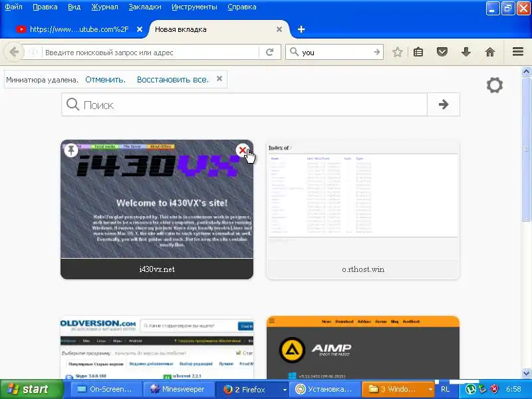
Task: Click Восстановить все link
Action: (173, 80)
